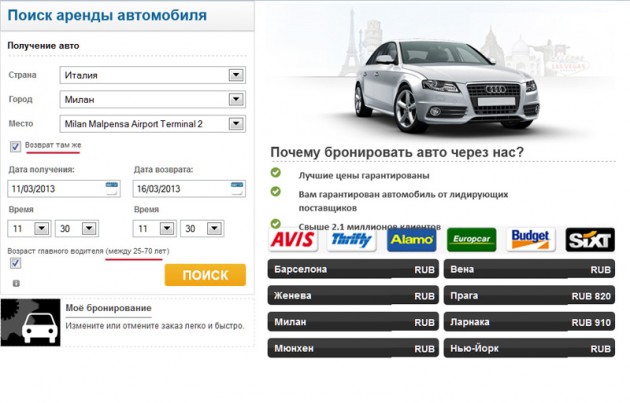Open the Барселона destination link
The image size is (630, 403).
coord(354,270)
